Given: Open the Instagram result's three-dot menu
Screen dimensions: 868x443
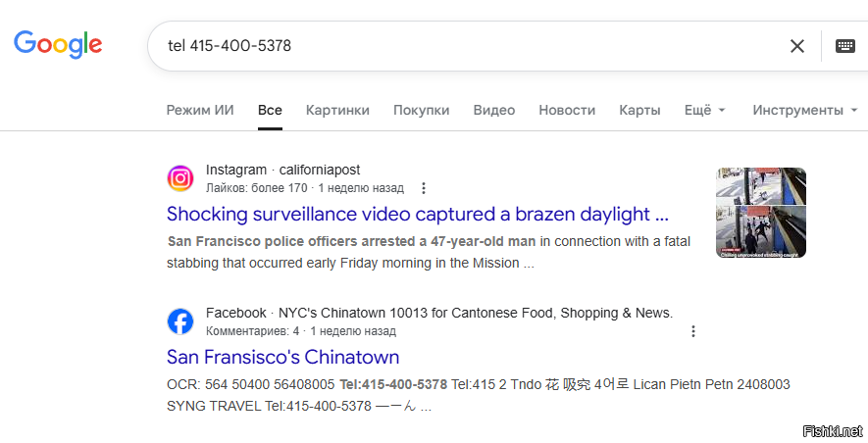Looking at the screenshot, I should point(424,187).
